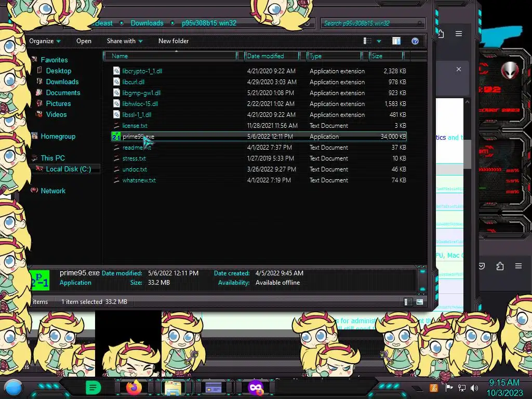Click New folder in the toolbar

coord(174,41)
